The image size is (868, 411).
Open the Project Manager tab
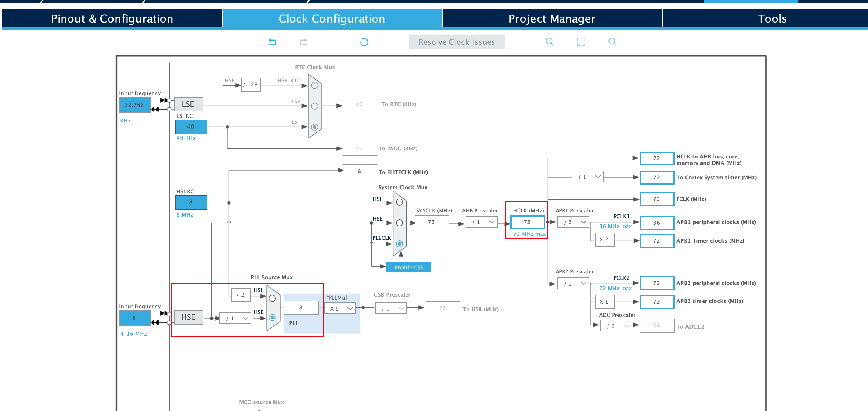click(x=552, y=19)
